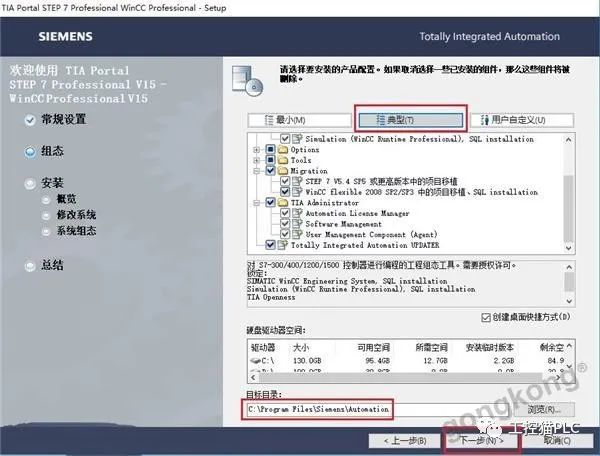Click the 目标目录 target directory path field
The width and height of the screenshot is (600, 456).
click(x=378, y=409)
